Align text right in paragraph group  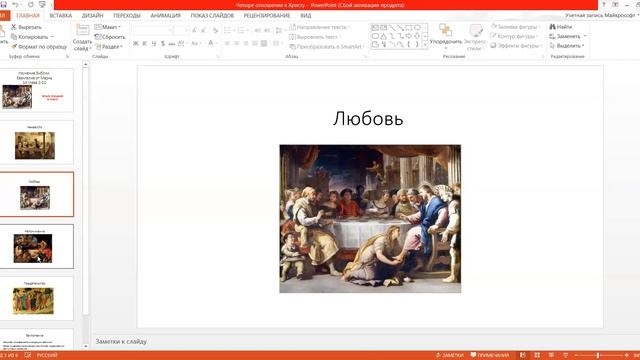246,43
